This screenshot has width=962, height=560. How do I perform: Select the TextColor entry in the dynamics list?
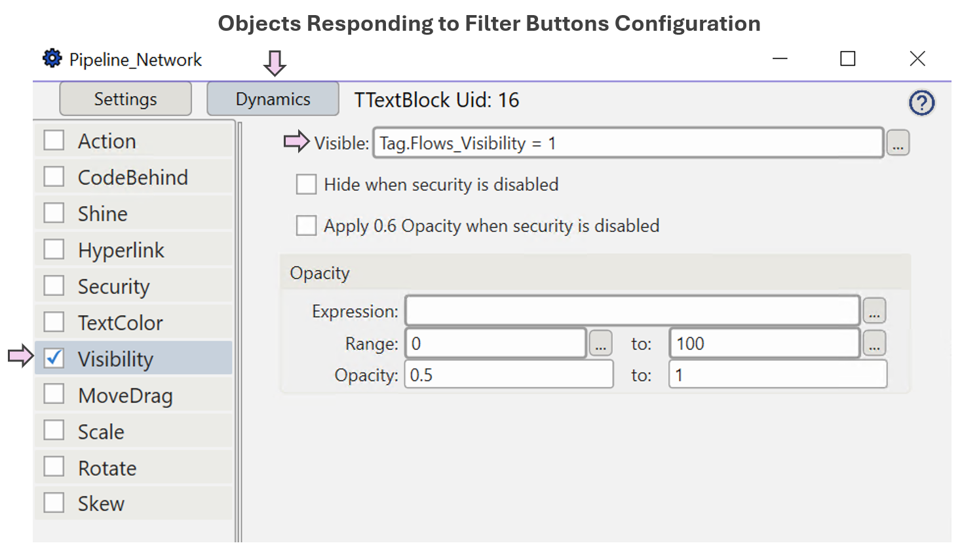point(121,322)
